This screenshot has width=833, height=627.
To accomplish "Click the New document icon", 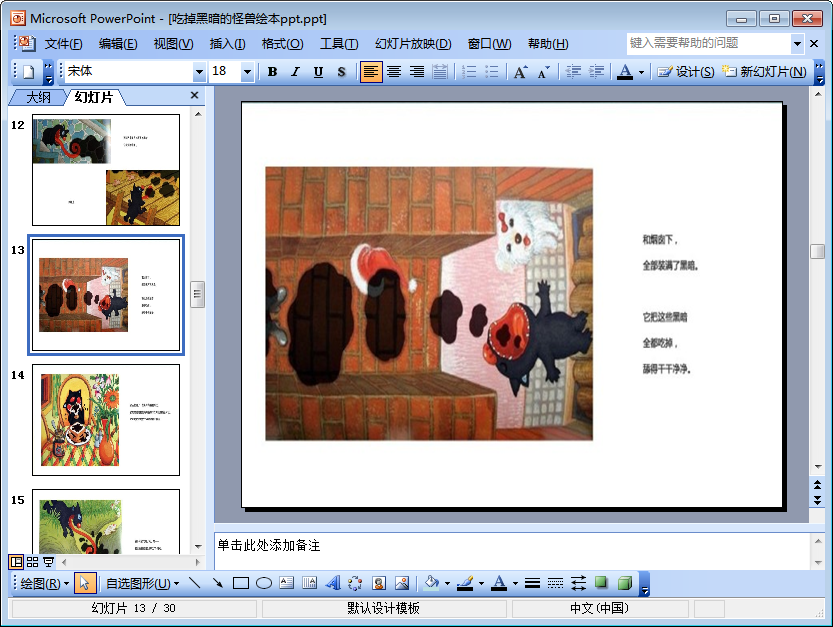I will 29,72.
